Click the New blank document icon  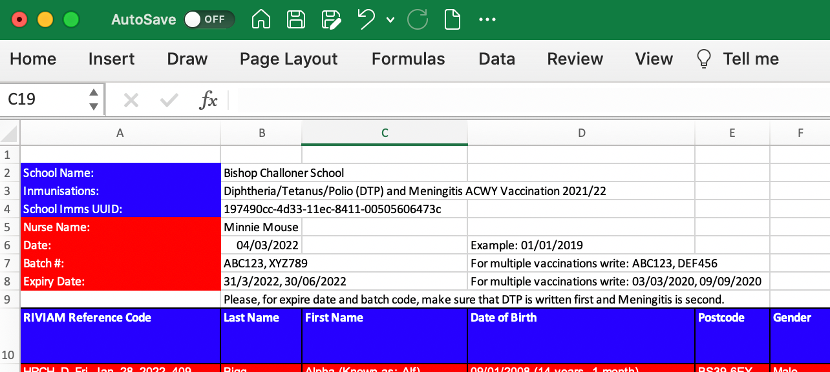pos(452,20)
